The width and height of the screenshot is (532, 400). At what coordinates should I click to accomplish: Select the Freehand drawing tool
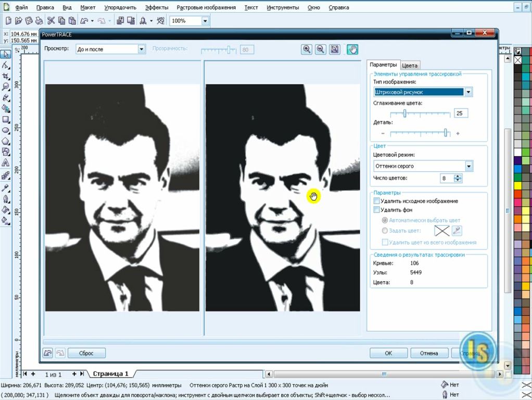tap(6, 98)
